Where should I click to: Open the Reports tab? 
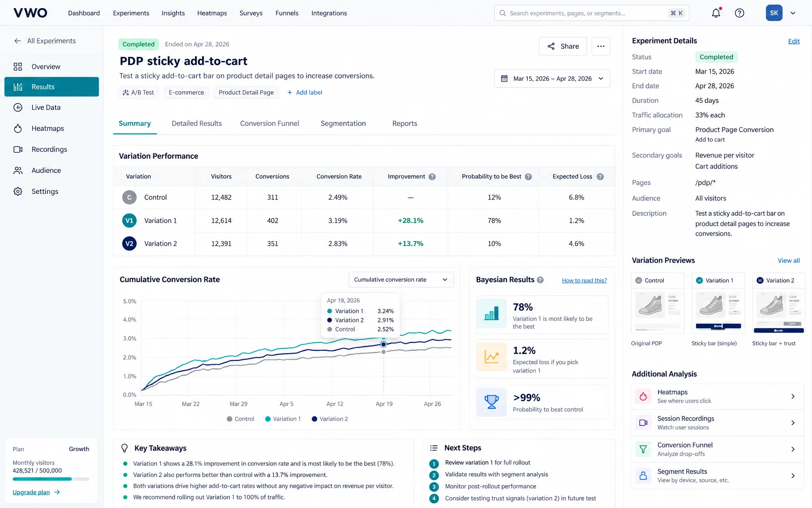tap(405, 123)
